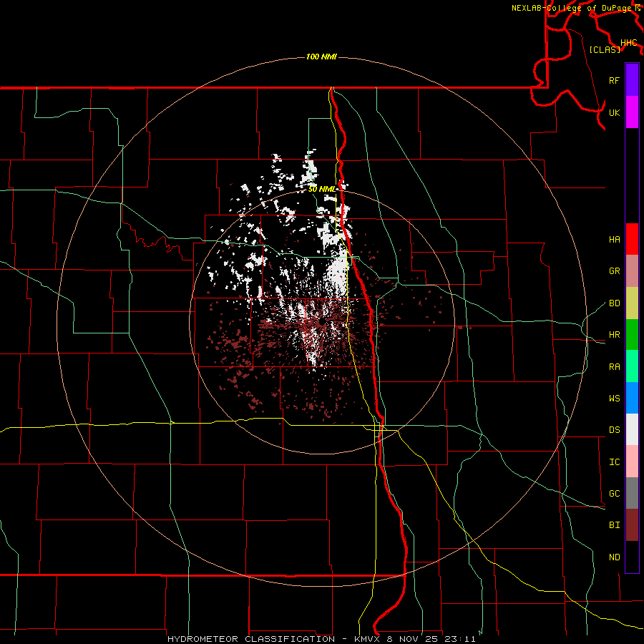Screen dimensions: 644x644
Task: Click the BD yellow legend swatch
Action: tap(632, 303)
